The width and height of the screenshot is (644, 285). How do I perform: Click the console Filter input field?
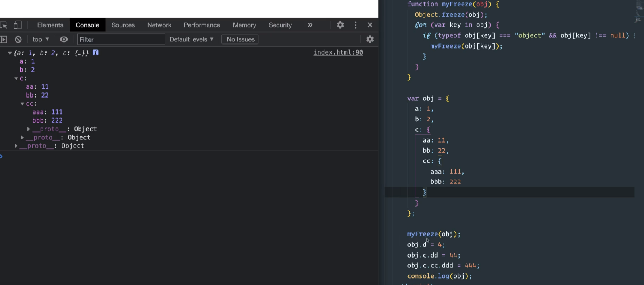click(x=121, y=39)
